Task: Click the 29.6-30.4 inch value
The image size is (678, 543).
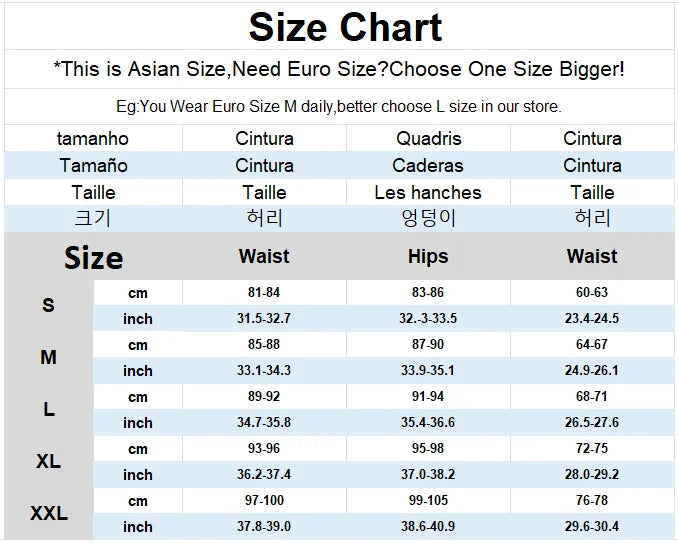Action: click(592, 527)
